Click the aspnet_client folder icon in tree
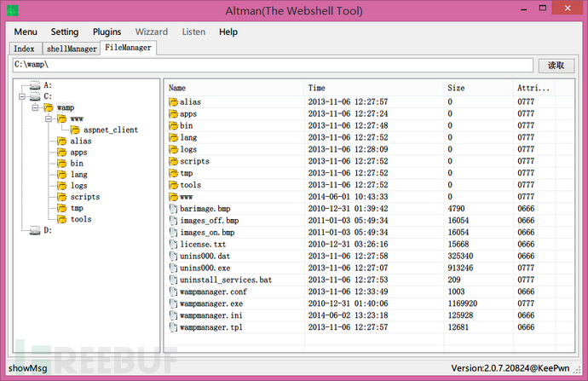The image size is (588, 381). (x=75, y=130)
